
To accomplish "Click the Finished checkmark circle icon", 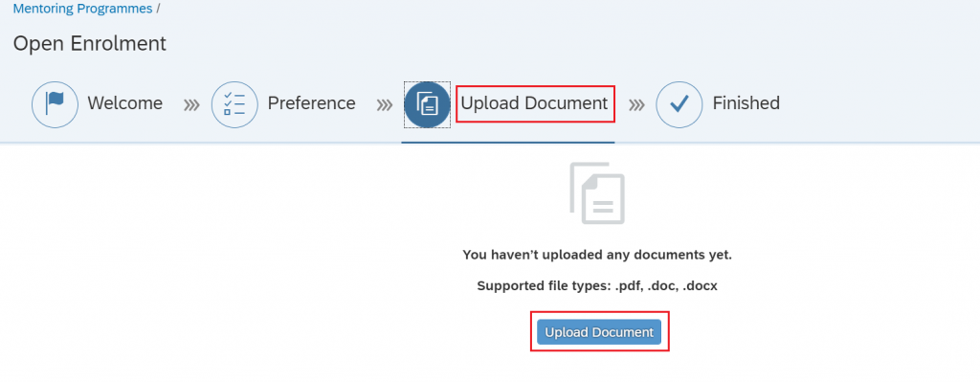I will click(x=679, y=104).
